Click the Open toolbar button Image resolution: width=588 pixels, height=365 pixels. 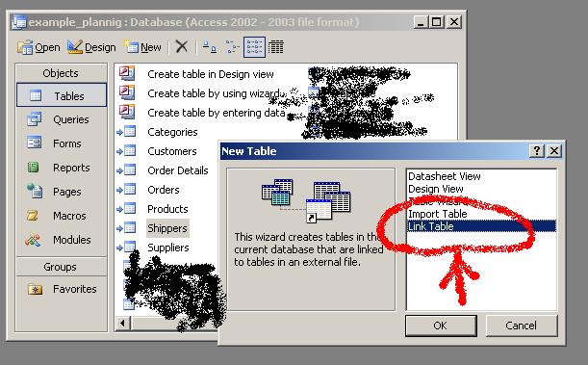coord(38,47)
